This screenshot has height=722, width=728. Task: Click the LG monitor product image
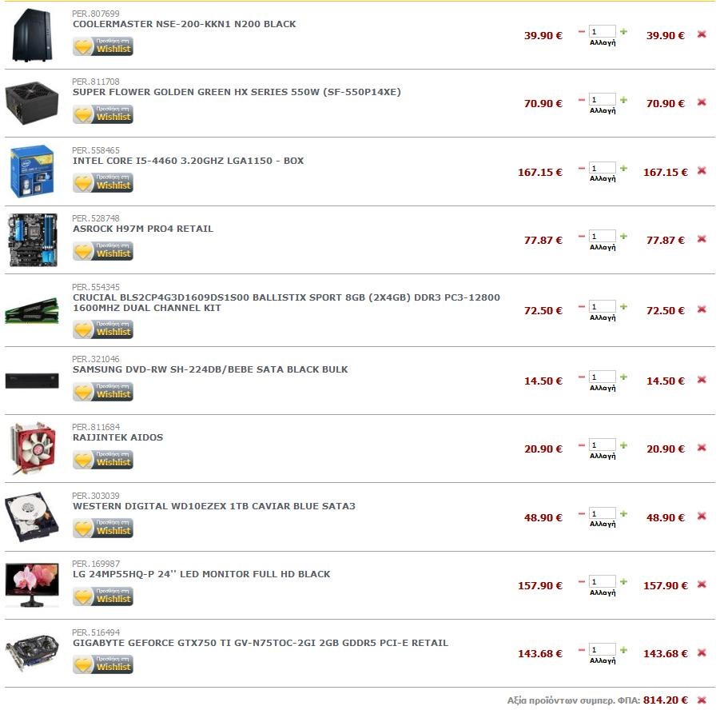[x=32, y=585]
